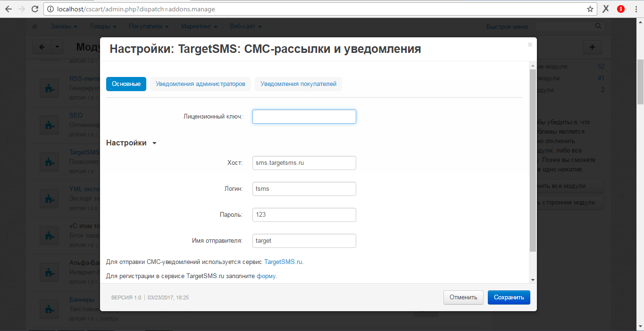Open the Веб-сайт menu
Screen dimensions: 644x331
[245, 26]
